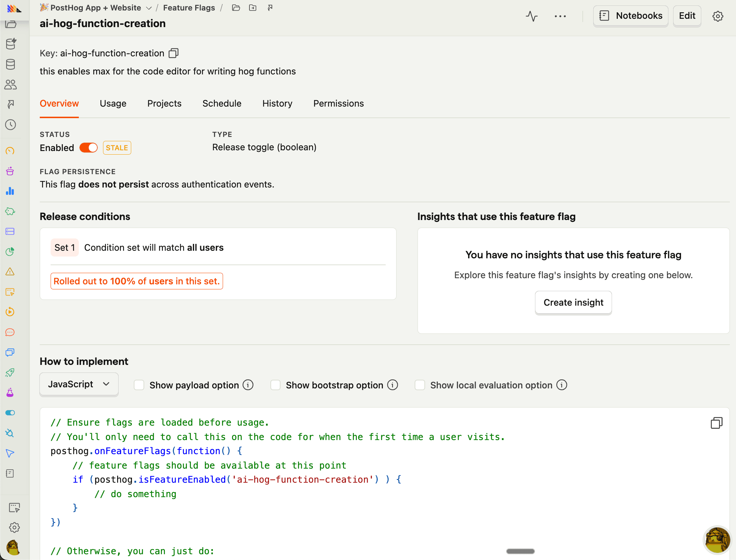Open the grey toolbar cursor window icon
Screen dimensions: 736x560
pyautogui.click(x=14, y=508)
